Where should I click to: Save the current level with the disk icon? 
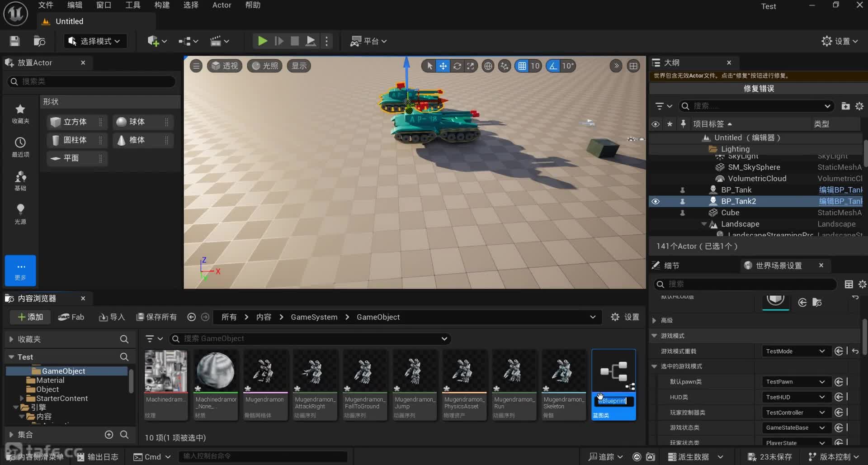click(x=14, y=41)
